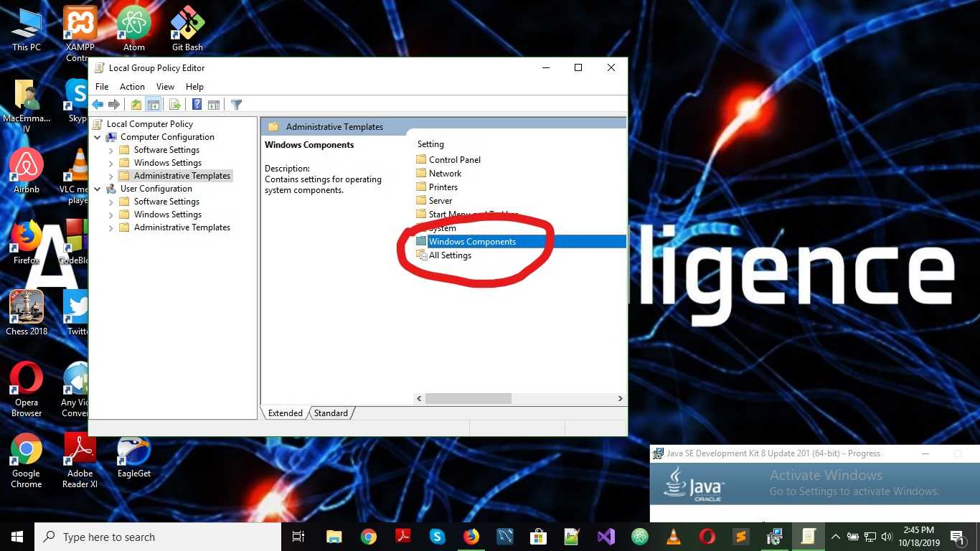The height and width of the screenshot is (551, 980).
Task: Collapse the User Configuration node
Action: pyautogui.click(x=98, y=189)
